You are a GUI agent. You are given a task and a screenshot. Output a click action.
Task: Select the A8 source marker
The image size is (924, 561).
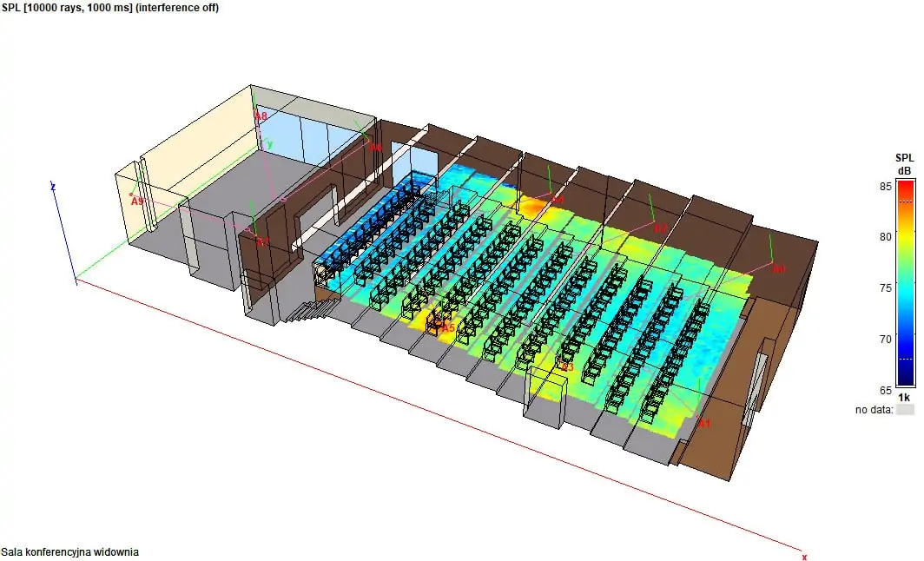[261, 115]
